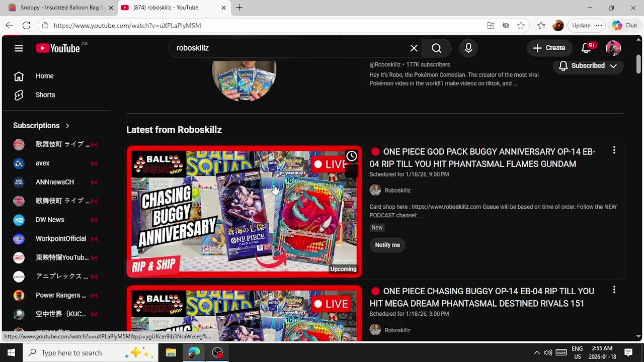The width and height of the screenshot is (644, 362).
Task: Clear the roboskillz search text
Action: (x=414, y=48)
